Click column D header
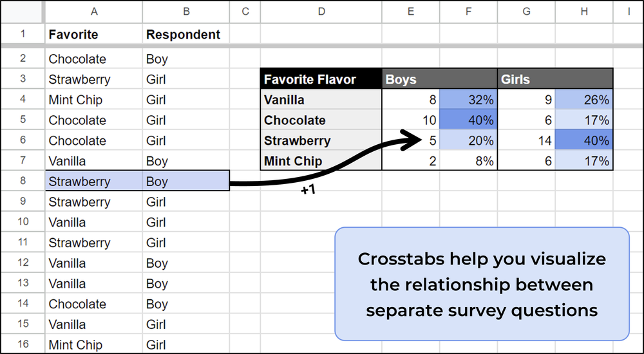 point(321,12)
